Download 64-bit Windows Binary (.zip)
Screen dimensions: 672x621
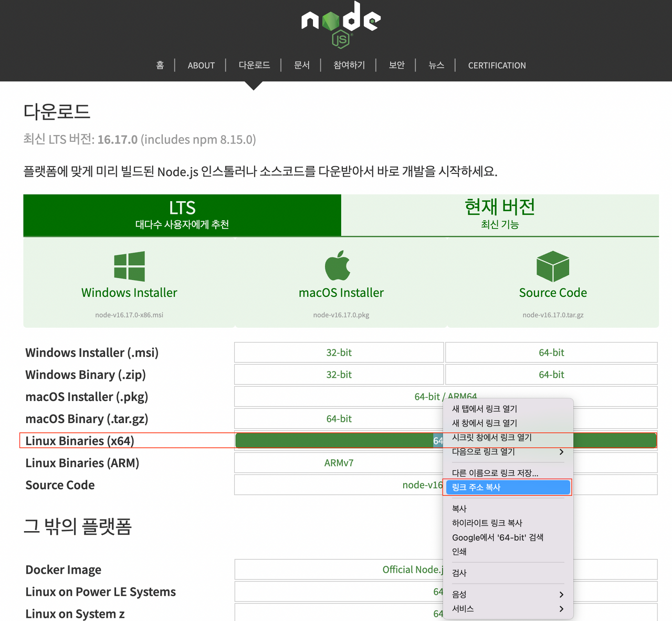coord(551,375)
